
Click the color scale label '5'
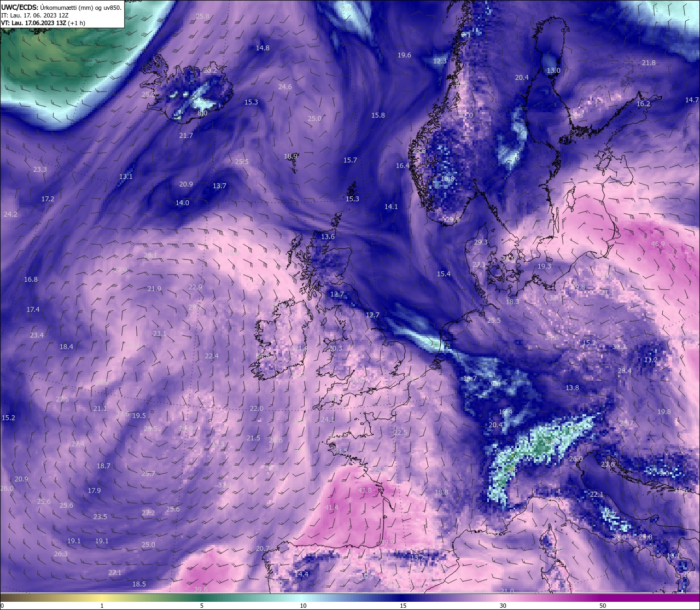tap(202, 606)
